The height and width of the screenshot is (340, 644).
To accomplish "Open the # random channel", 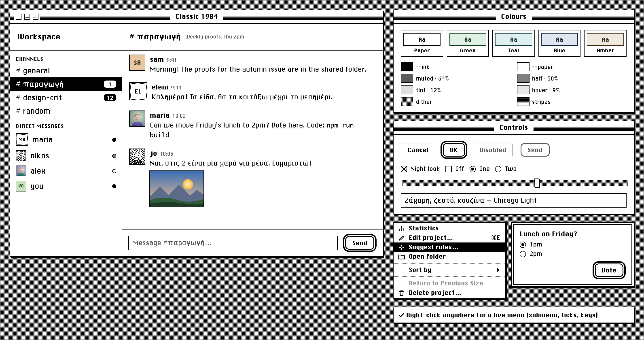I will [x=66, y=111].
